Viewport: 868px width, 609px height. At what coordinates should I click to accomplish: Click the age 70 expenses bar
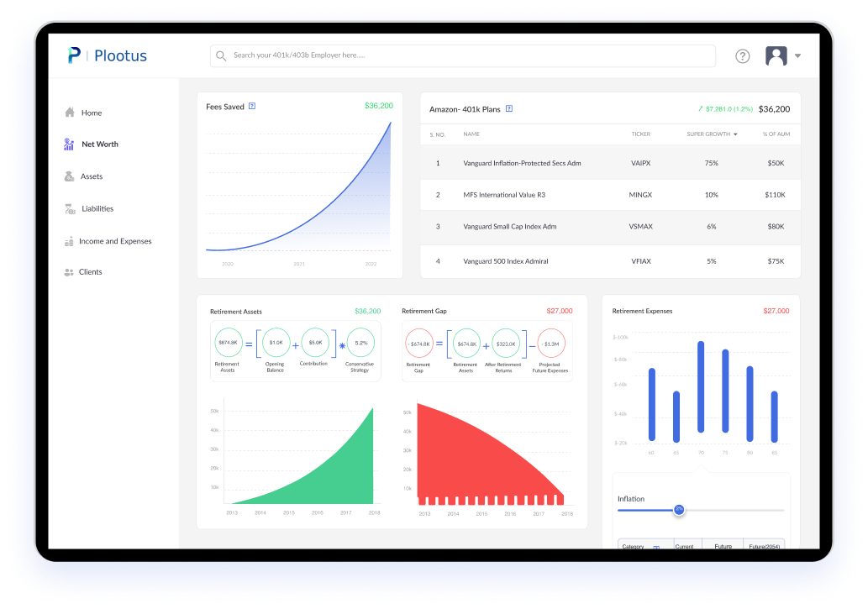click(x=701, y=387)
